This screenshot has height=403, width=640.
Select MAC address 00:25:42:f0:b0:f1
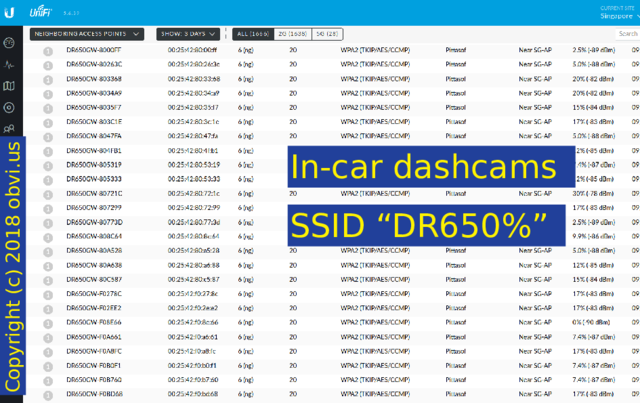tap(192, 365)
